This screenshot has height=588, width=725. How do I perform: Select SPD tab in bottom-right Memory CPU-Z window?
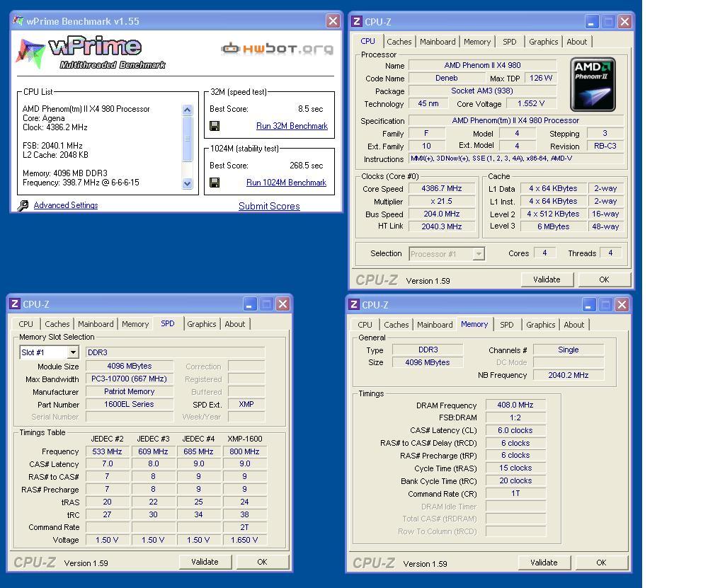coord(507,325)
